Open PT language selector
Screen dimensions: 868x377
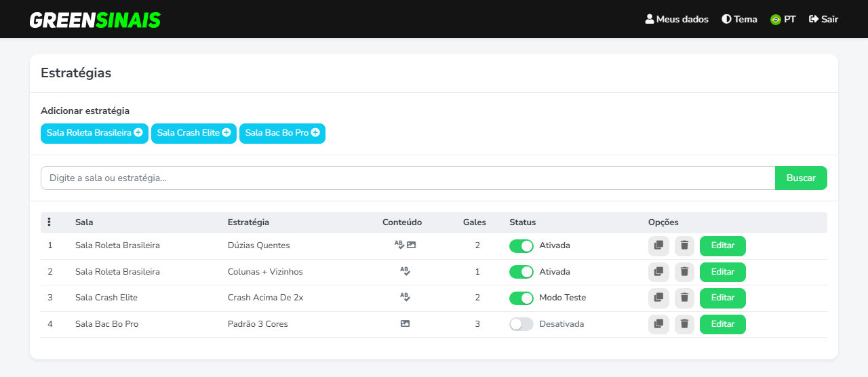pyautogui.click(x=783, y=19)
